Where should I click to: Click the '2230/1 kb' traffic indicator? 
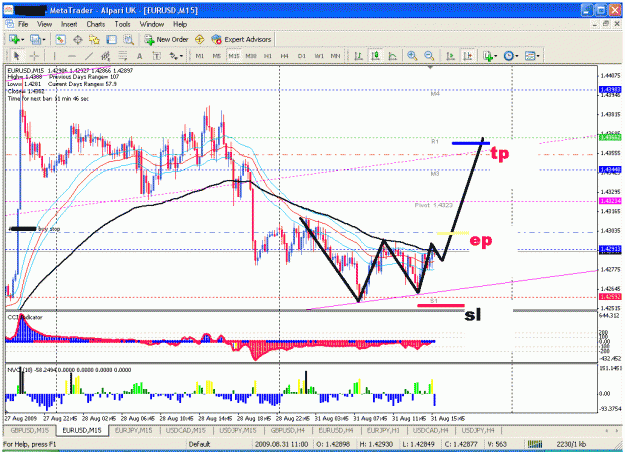[x=571, y=444]
